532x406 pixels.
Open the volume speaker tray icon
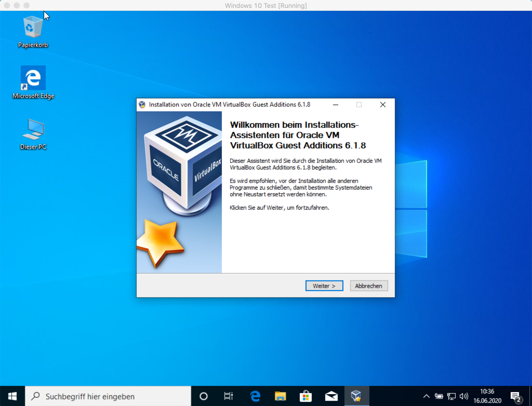tap(464, 396)
